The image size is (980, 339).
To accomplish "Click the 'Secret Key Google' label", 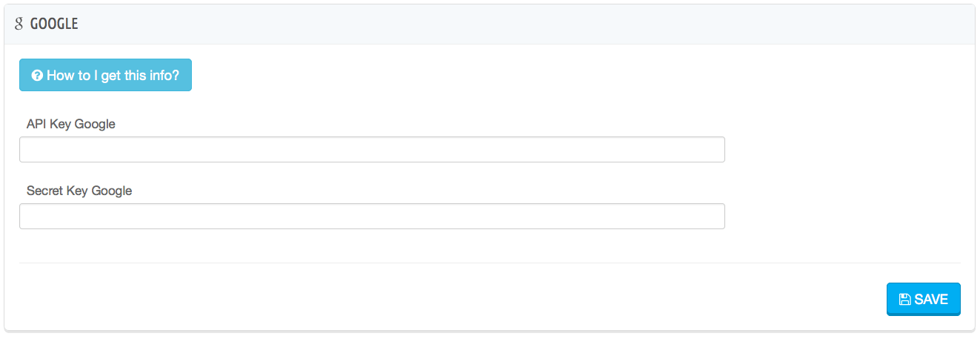I will click(79, 191).
